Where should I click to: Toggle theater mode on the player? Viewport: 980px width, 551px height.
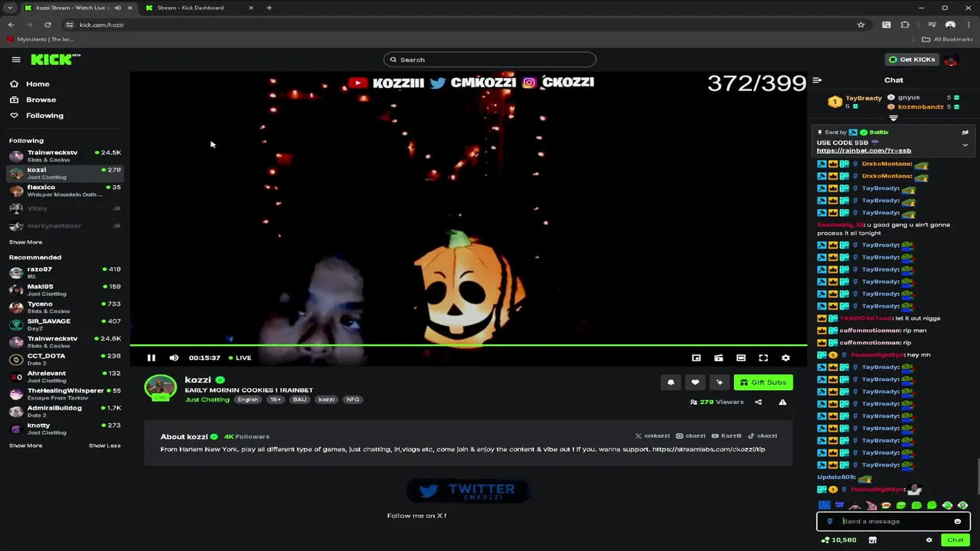(740, 357)
